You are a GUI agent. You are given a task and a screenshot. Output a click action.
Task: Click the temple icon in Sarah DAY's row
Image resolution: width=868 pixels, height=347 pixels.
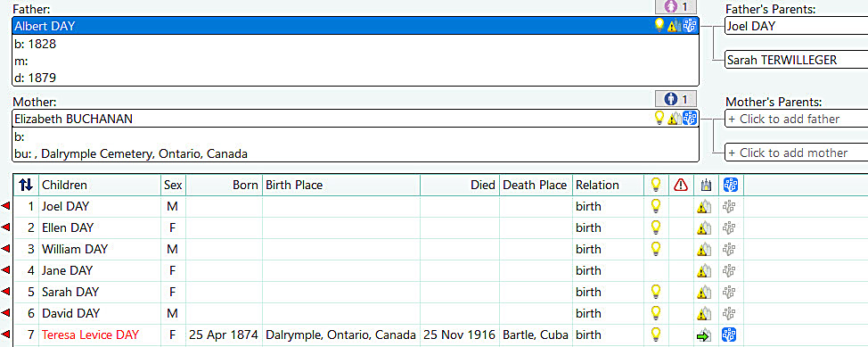tap(703, 293)
